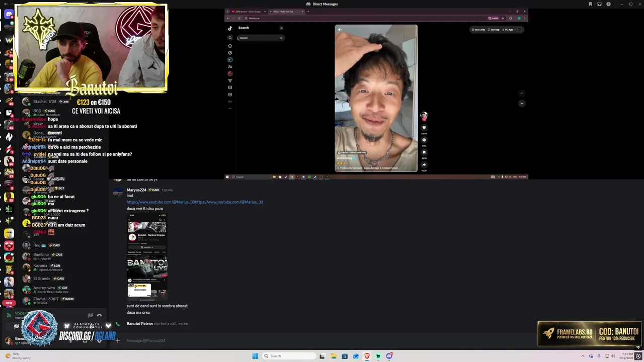
Task: Click the bookmark-shaped icon in Discord's title bar
Action: click(x=590, y=4)
